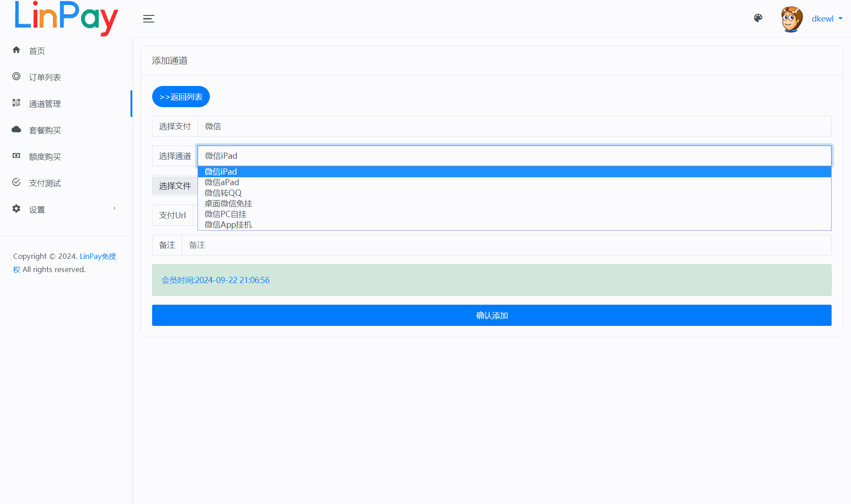
Task: Click the user avatar image
Action: tap(791, 19)
